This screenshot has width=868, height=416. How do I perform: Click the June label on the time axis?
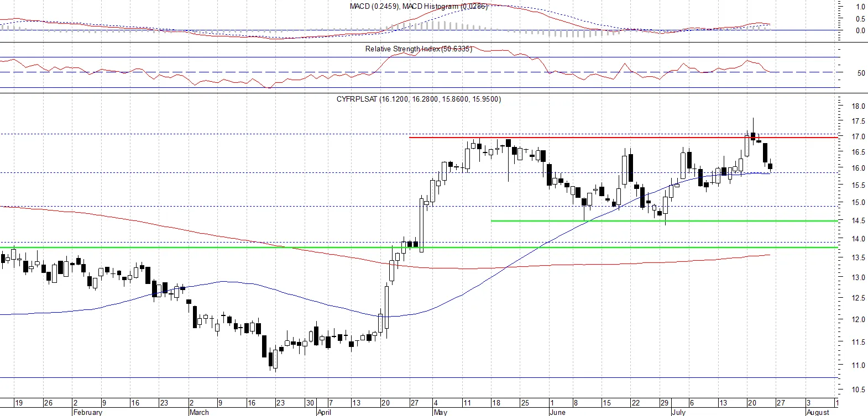(558, 412)
